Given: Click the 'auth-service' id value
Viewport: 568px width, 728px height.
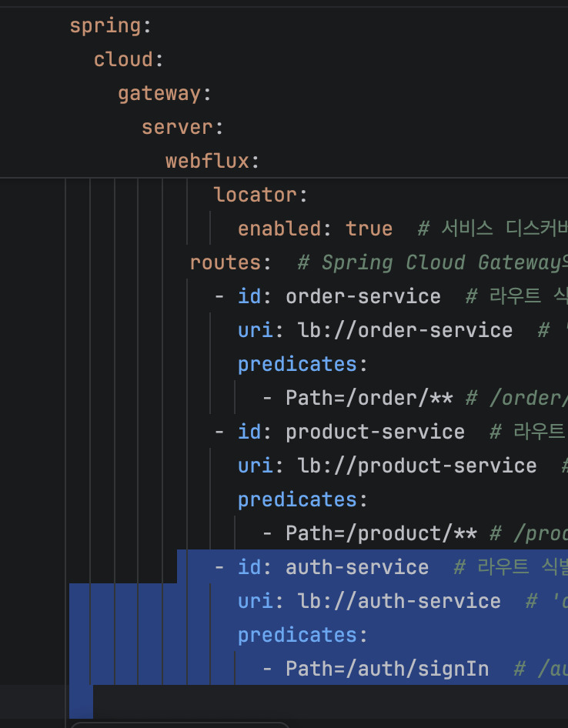Looking at the screenshot, I should tap(357, 567).
